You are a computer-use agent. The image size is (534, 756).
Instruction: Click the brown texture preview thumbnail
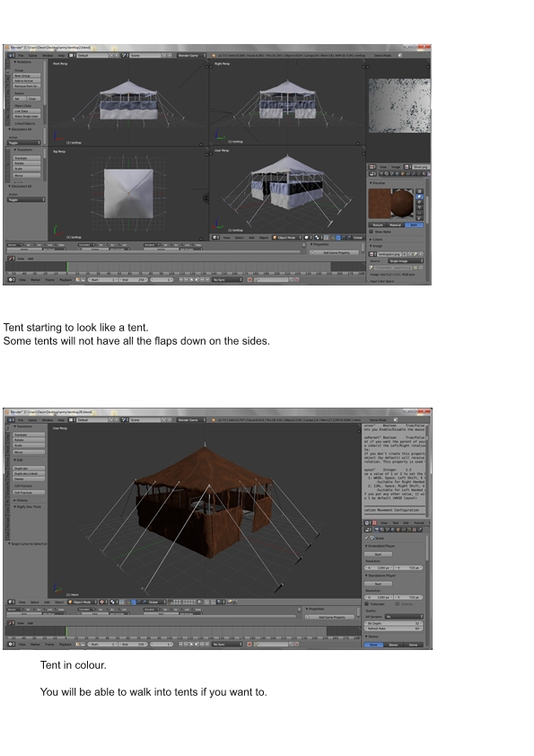click(x=380, y=204)
